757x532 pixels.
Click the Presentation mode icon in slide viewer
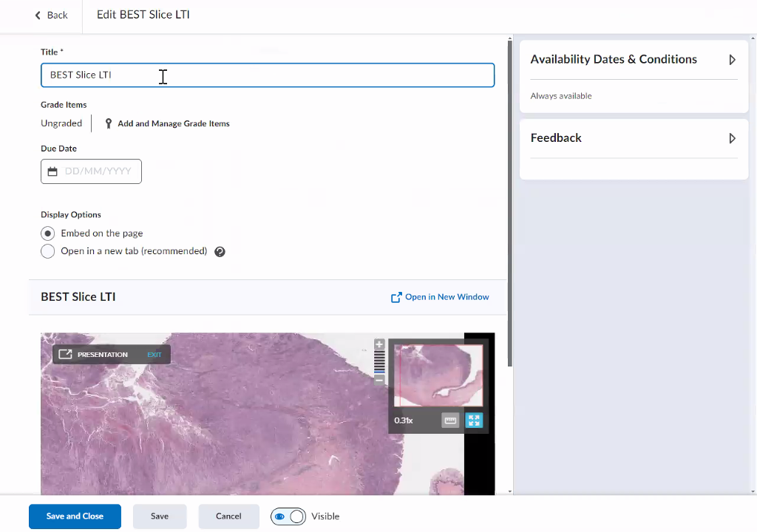click(65, 355)
